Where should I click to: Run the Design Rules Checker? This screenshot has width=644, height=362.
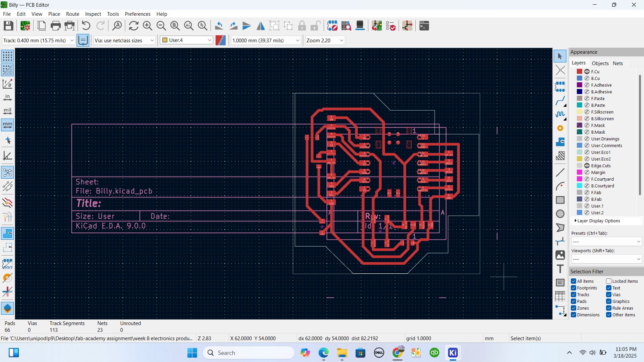click(390, 26)
